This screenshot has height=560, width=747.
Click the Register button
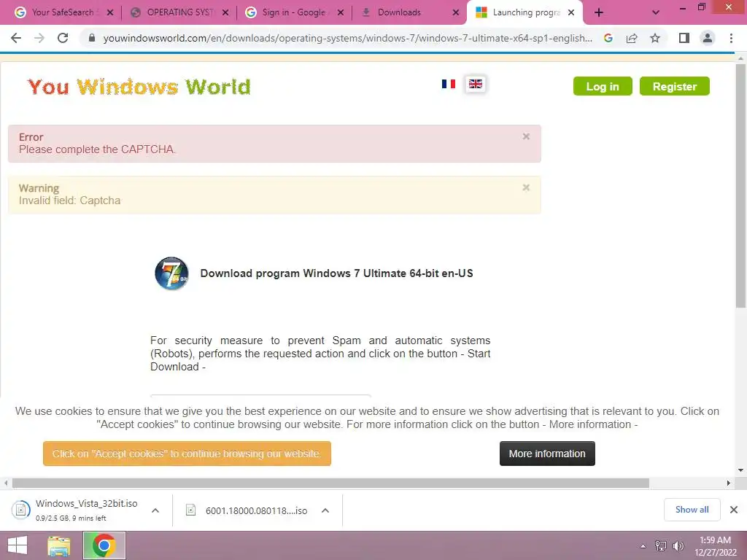[675, 86]
